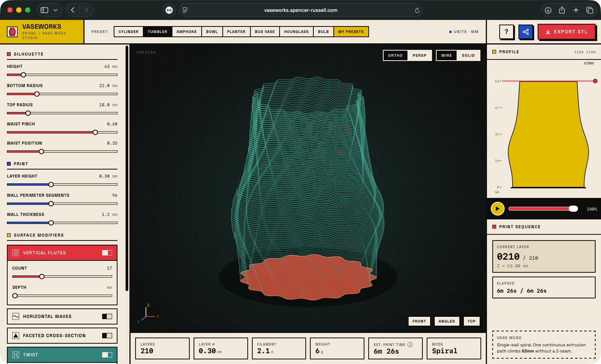Image resolution: width=601 pixels, height=364 pixels.
Task: Enable the Faceted Cross-Section toggle
Action: tap(107, 336)
